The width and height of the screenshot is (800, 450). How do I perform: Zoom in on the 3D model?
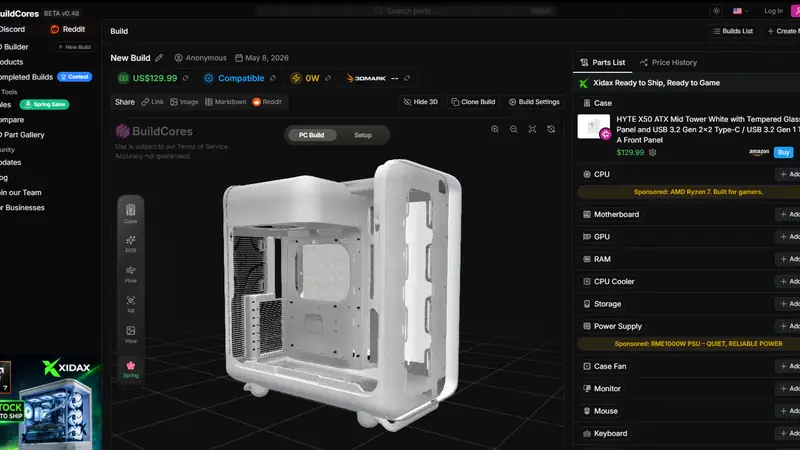495,129
